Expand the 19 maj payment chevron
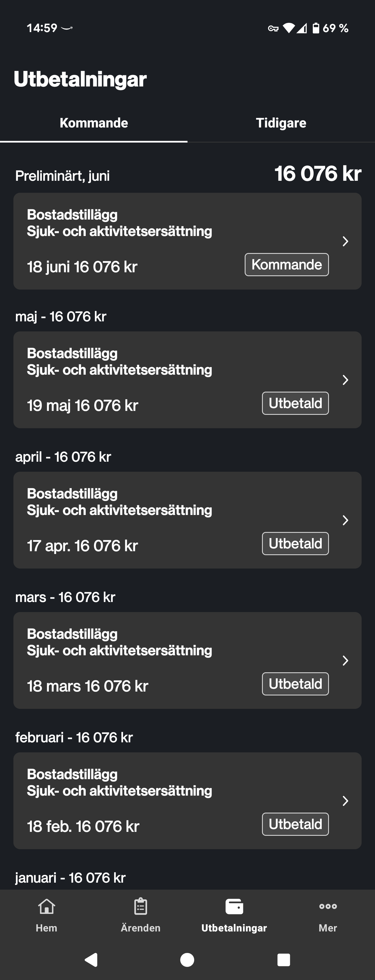The image size is (375, 980). click(x=345, y=380)
